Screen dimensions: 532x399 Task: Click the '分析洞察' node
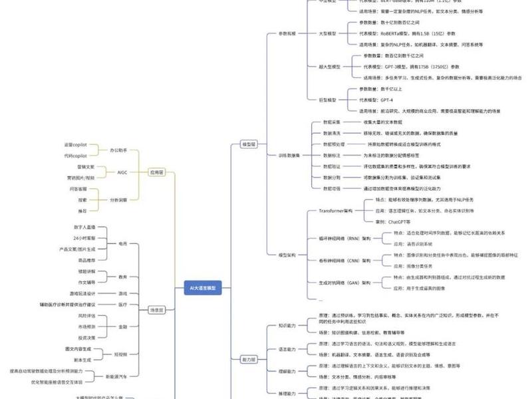point(118,200)
